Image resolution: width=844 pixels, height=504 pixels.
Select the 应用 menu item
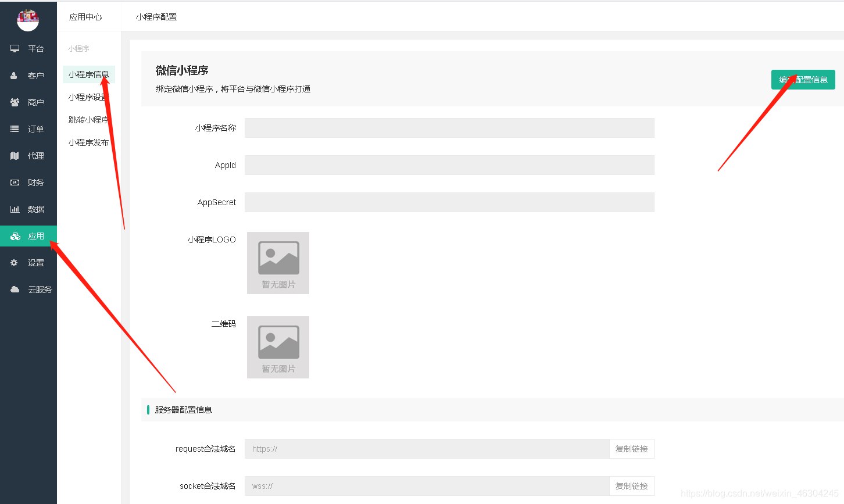pyautogui.click(x=28, y=236)
